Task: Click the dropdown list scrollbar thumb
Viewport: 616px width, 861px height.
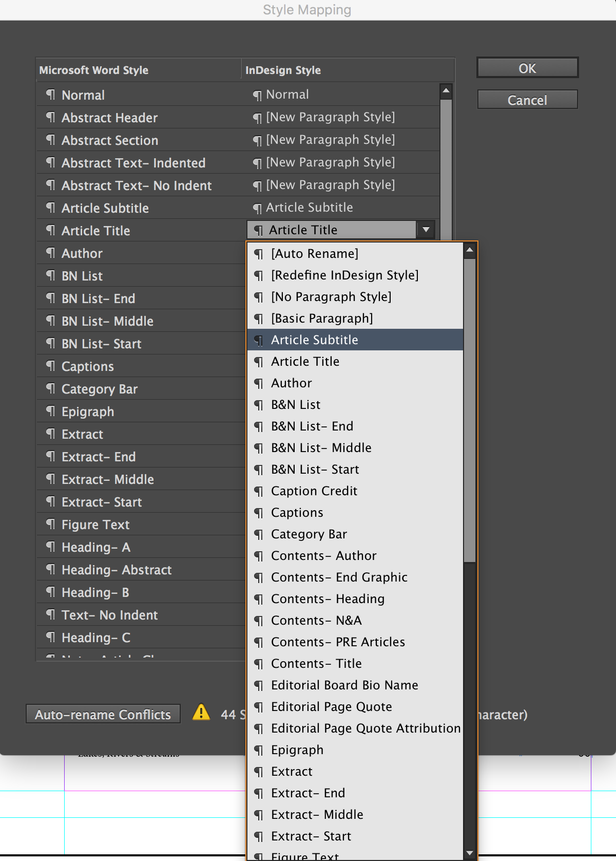Action: click(469, 410)
